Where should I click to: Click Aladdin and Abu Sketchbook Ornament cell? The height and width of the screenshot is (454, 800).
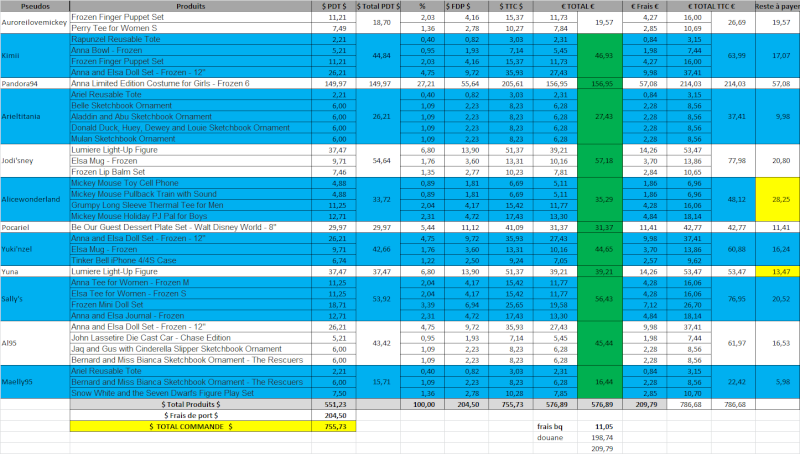[x=190, y=116]
